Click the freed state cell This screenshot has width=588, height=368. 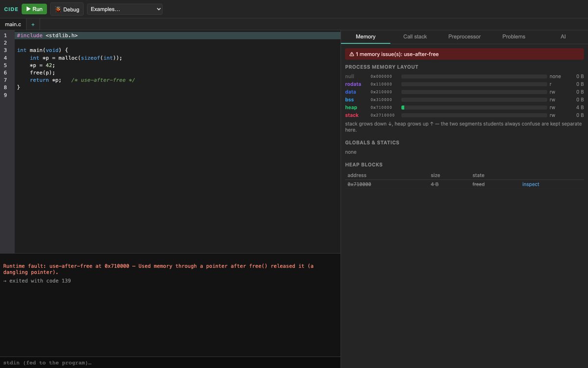[x=478, y=184]
